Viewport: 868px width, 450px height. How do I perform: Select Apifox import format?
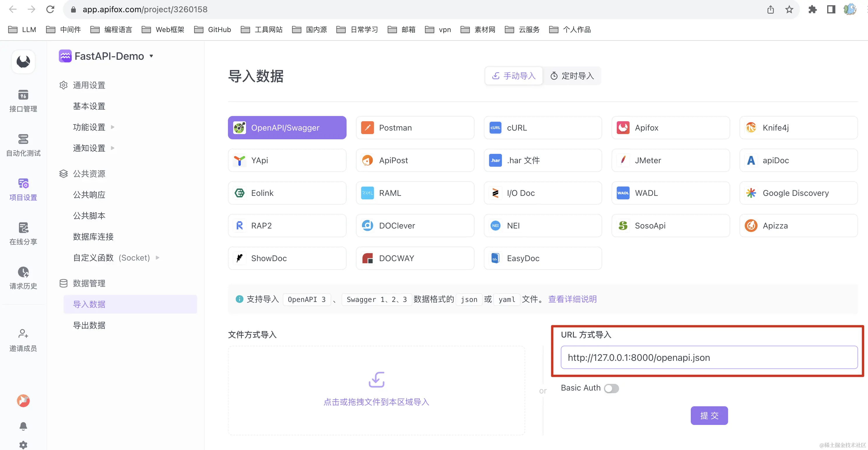[671, 128]
